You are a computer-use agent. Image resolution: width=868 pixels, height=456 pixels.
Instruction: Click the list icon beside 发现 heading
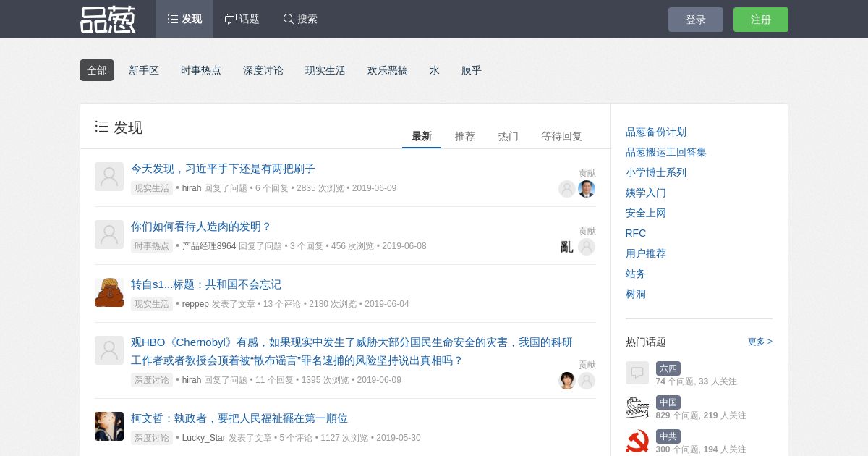(x=102, y=127)
